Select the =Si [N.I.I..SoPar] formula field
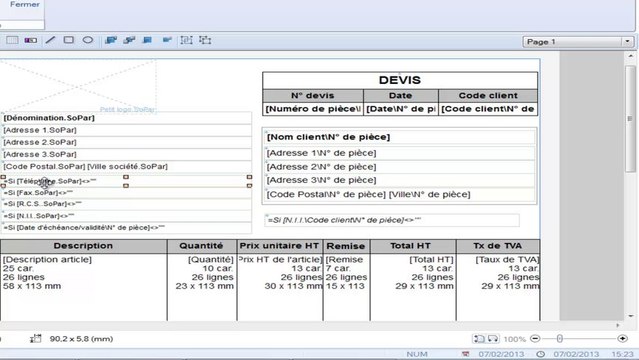The height and width of the screenshot is (360, 639). [x=127, y=216]
